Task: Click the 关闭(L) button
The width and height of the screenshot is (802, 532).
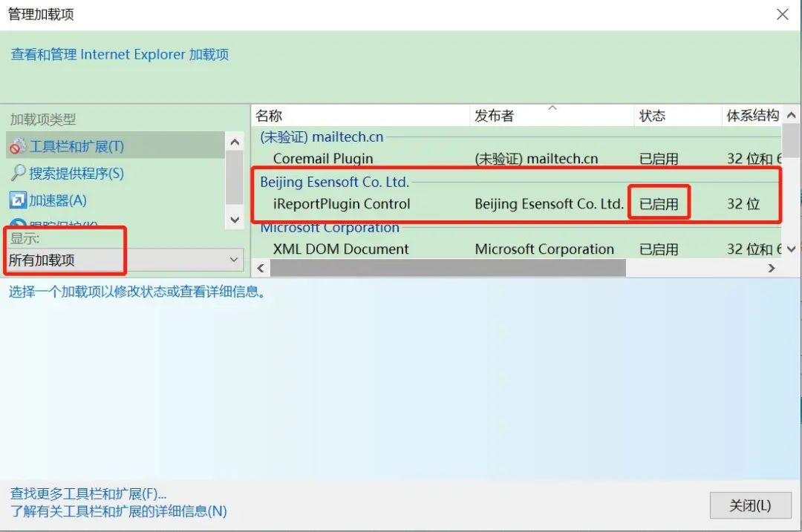Action: (750, 505)
